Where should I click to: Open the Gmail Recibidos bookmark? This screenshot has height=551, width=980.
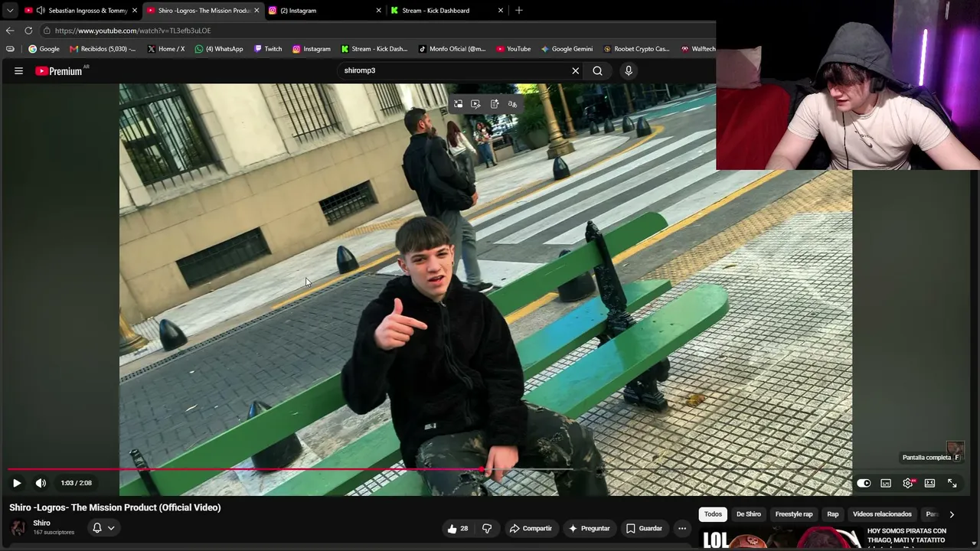coord(103,49)
